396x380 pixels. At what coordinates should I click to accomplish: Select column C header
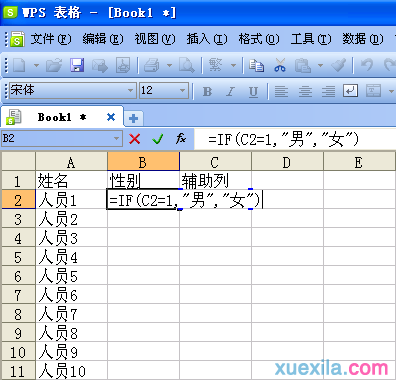(215, 162)
